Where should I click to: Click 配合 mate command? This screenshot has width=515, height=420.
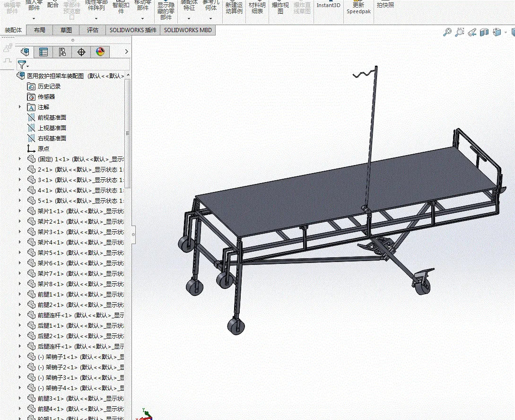click(x=52, y=5)
